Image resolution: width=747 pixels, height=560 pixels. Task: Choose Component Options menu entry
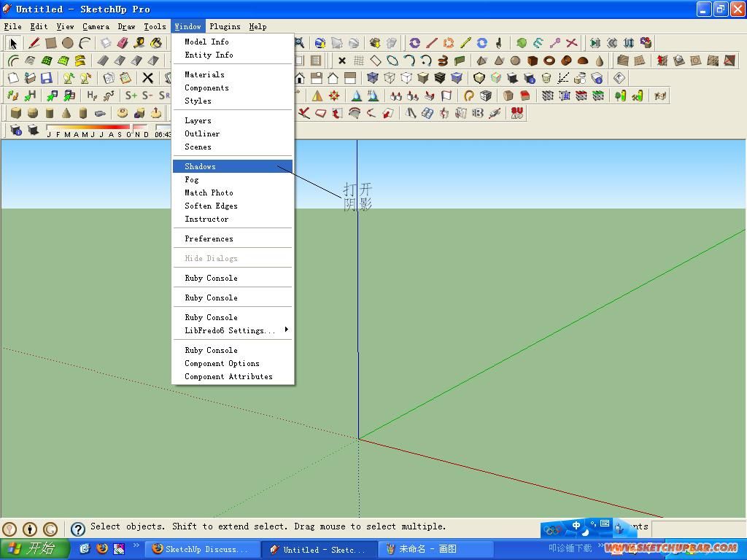coord(233,363)
